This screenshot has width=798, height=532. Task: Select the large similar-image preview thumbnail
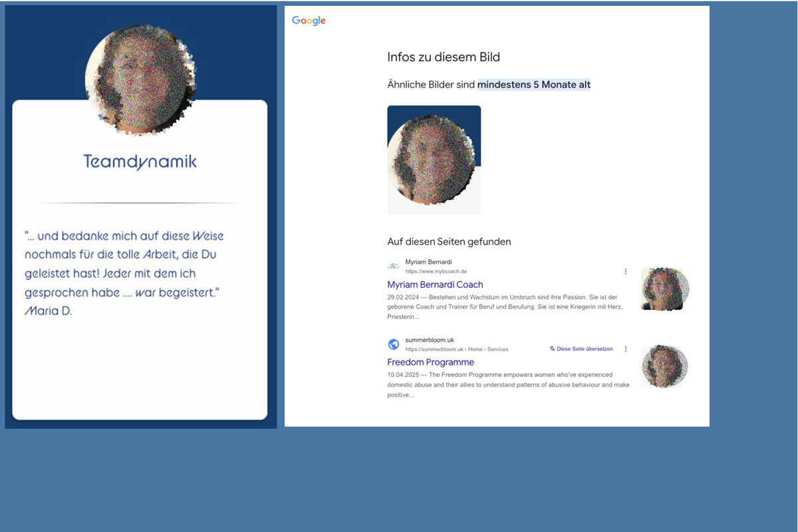coord(434,160)
